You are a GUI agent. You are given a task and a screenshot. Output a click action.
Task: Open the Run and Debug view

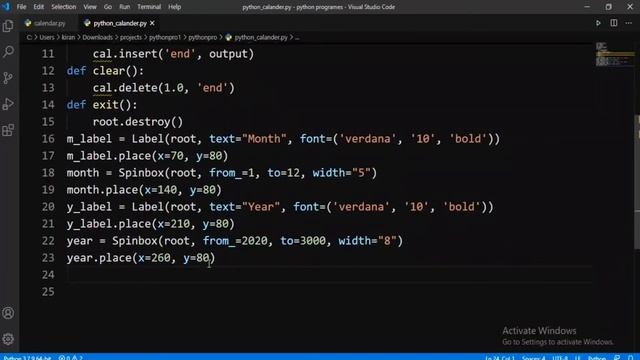[x=8, y=104]
